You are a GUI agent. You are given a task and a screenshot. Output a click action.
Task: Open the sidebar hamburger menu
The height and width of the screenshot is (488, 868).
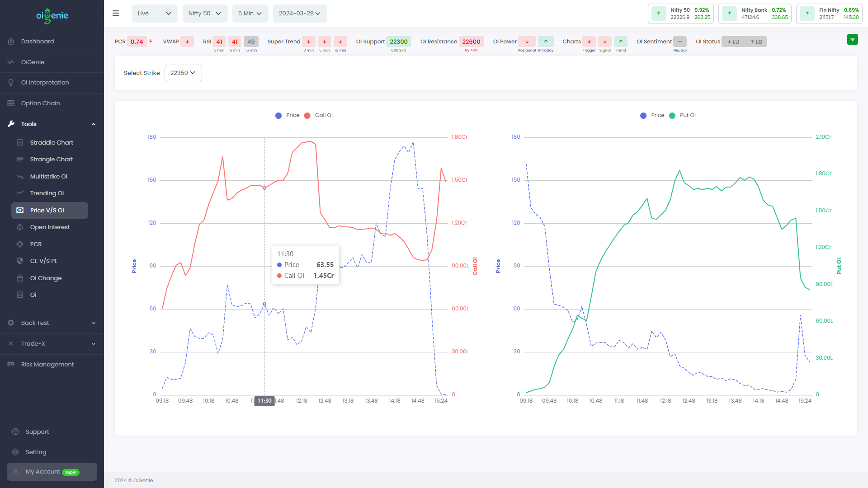point(116,13)
